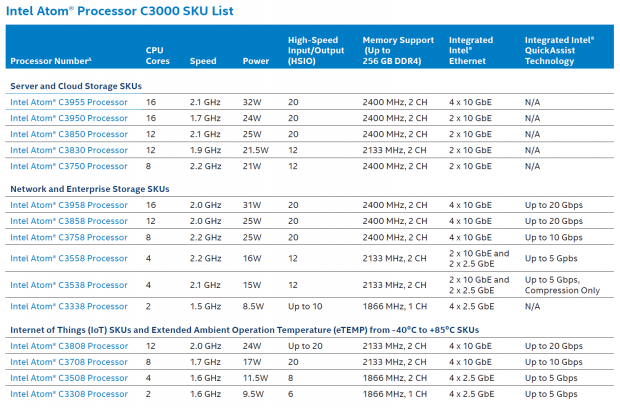This screenshot has width=620, height=408.
Task: Click 'Up to 5 Gpbs' QuickAssist for C3558
Action: (551, 259)
